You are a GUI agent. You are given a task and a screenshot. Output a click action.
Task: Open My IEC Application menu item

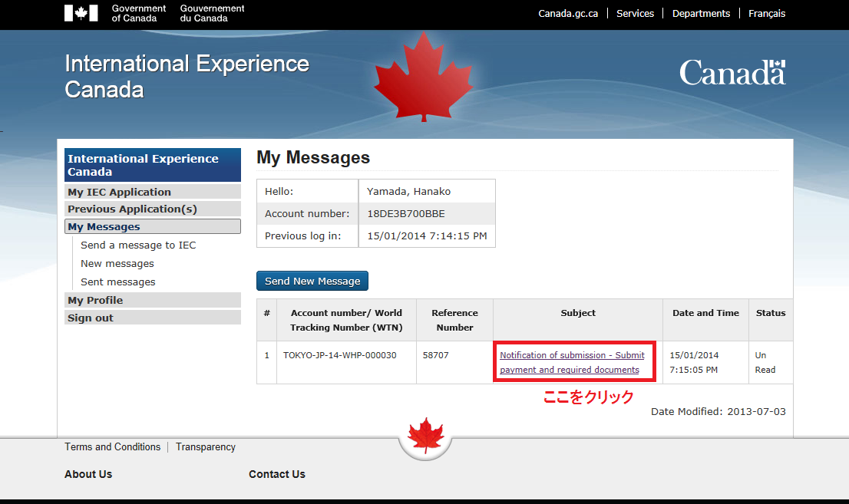(x=153, y=193)
